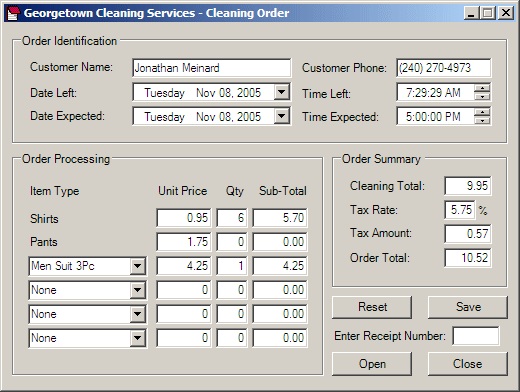Select the Shirts quantity field
520x392 pixels.
(232, 218)
